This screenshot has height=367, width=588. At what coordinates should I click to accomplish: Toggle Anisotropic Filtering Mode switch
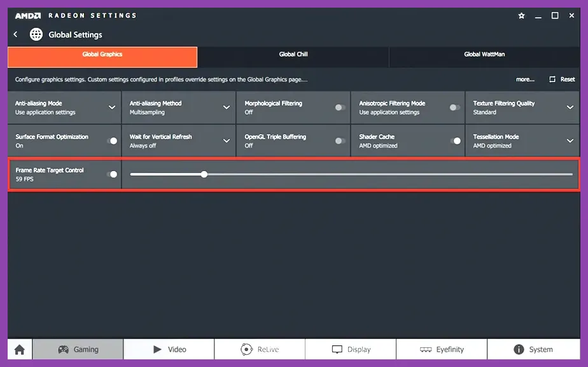(454, 107)
